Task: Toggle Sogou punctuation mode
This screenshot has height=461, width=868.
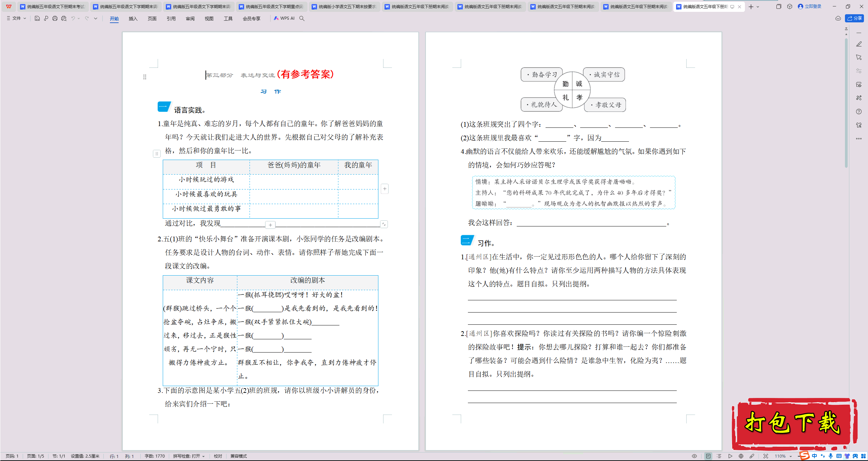Action: (823, 456)
